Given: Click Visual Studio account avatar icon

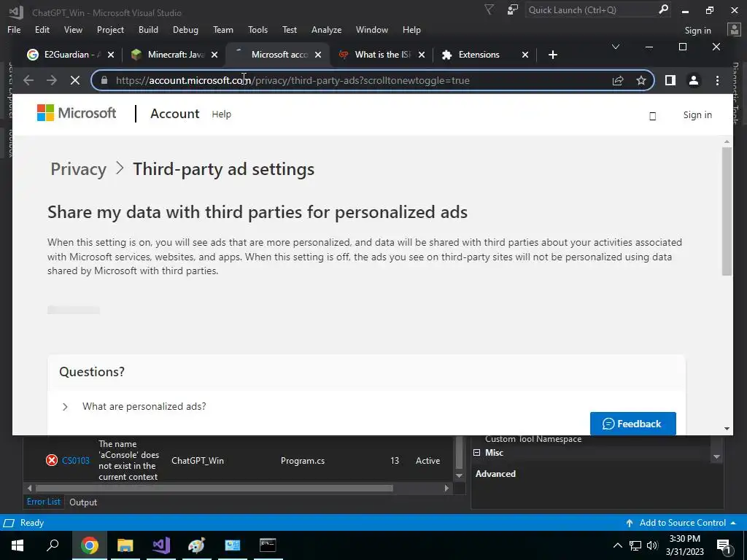Looking at the screenshot, I should point(734,29).
